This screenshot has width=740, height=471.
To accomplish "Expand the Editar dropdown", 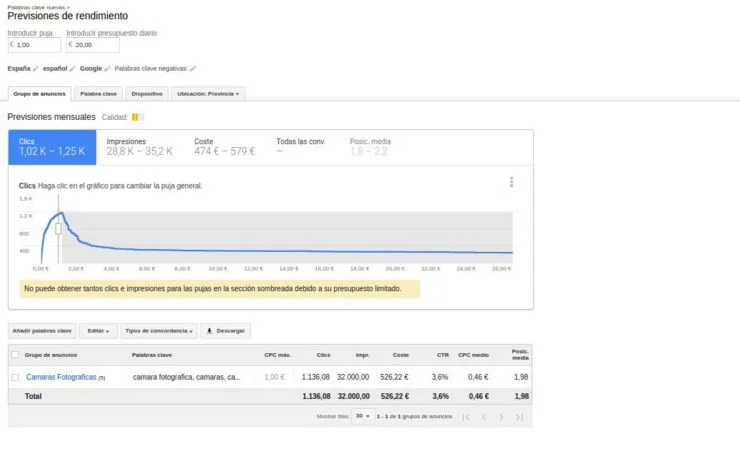I will tap(98, 330).
